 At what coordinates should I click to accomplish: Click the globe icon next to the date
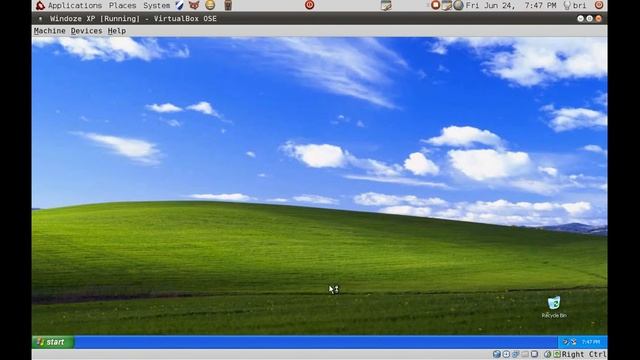(x=458, y=5)
